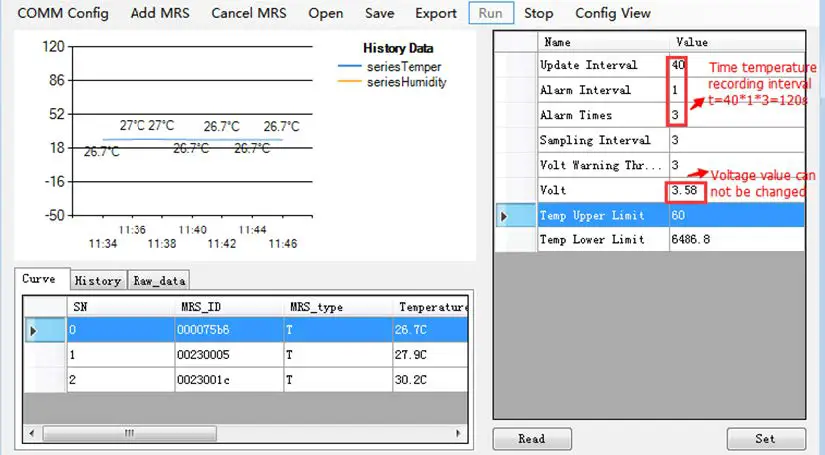
Task: Click the Value column header
Action: (x=737, y=42)
